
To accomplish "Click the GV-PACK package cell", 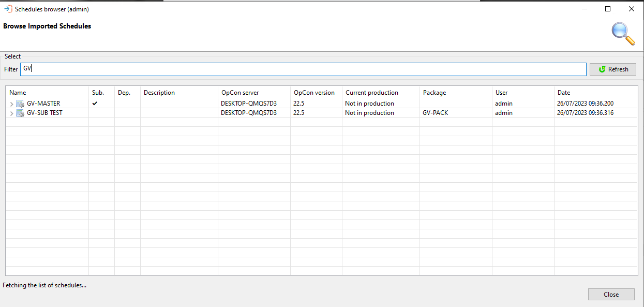I will (436, 113).
